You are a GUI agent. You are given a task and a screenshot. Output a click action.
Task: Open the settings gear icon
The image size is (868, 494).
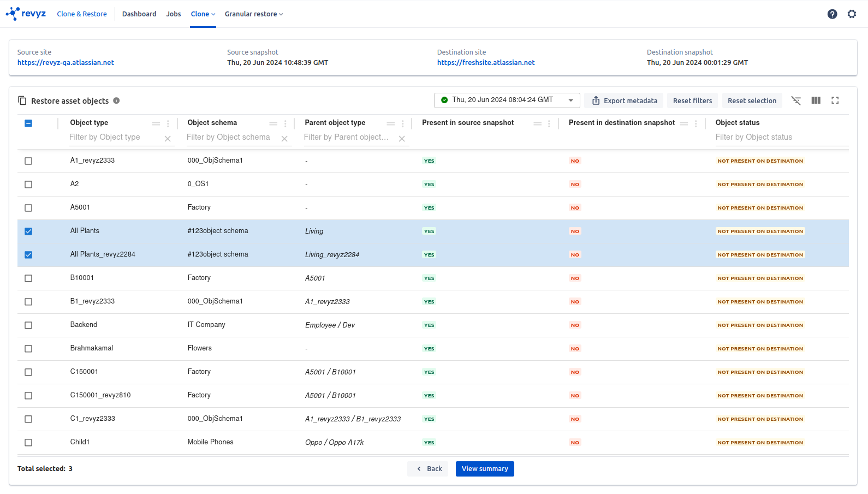[852, 14]
